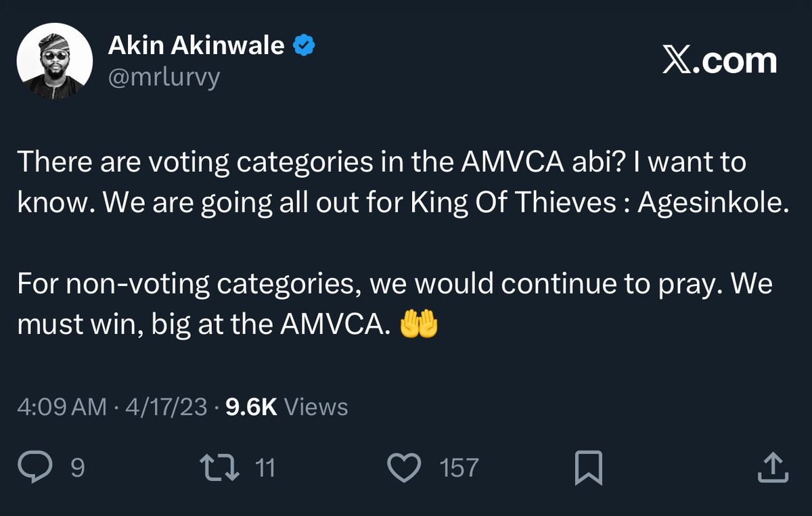812x516 pixels.
Task: Click the repost count 11
Action: [265, 468]
